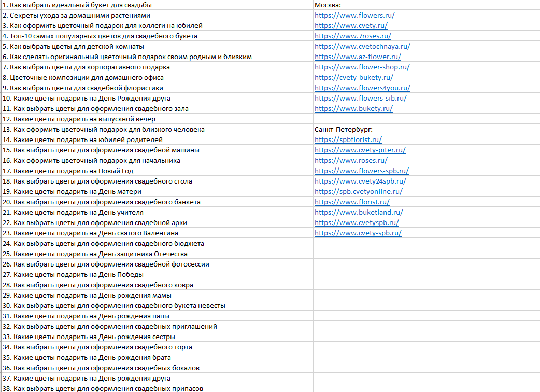Screen dimensions: 540x392
Task: Follow the https://www.buketland.ru/ link
Action: pos(359,213)
